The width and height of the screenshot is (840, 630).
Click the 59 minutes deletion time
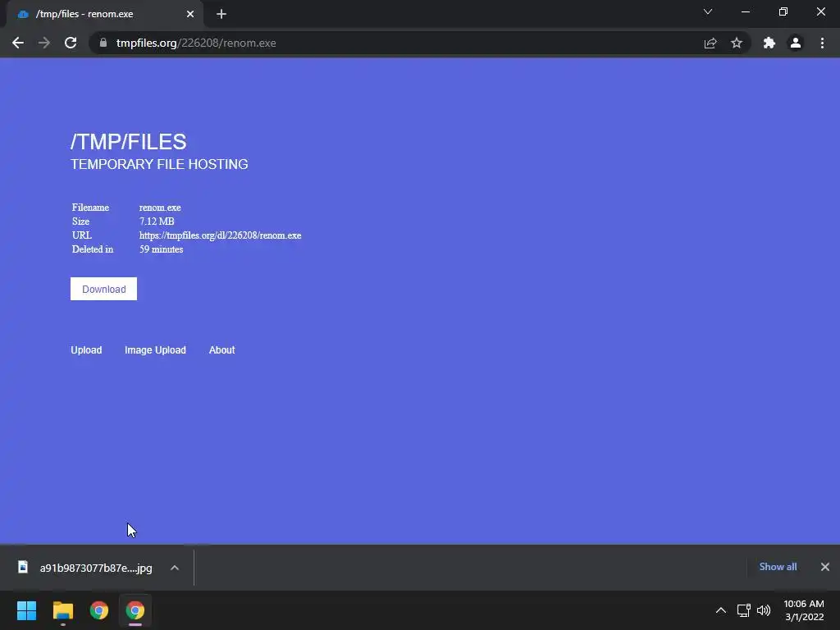162,249
